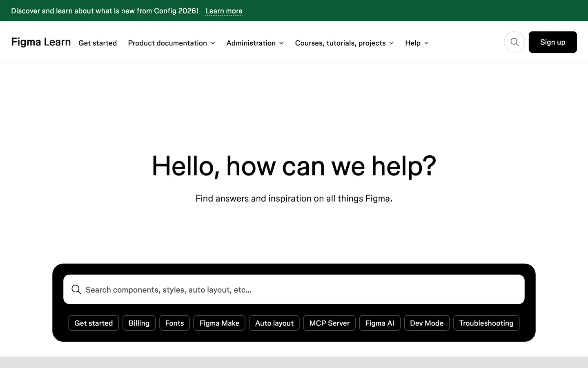The height and width of the screenshot is (368, 588).
Task: Click the search icon in the header
Action: 514,42
